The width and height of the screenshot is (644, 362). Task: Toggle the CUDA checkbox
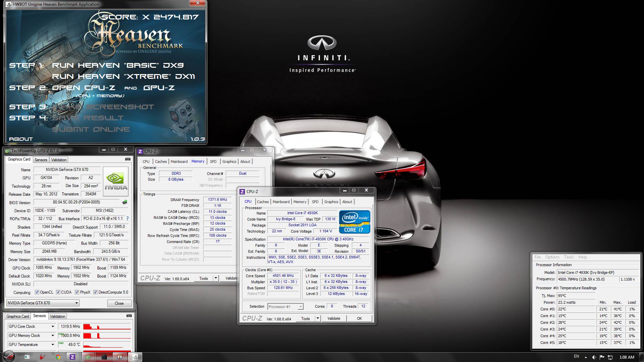58,292
